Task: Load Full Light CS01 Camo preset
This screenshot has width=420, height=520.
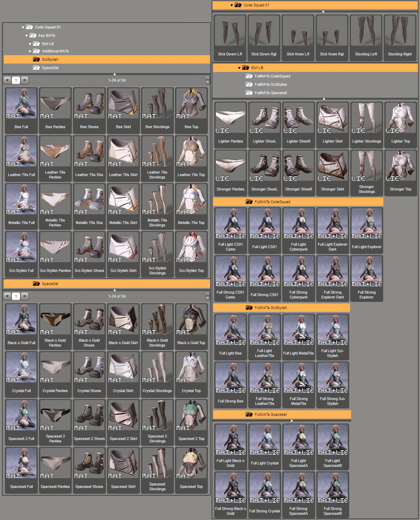Action: [x=230, y=230]
